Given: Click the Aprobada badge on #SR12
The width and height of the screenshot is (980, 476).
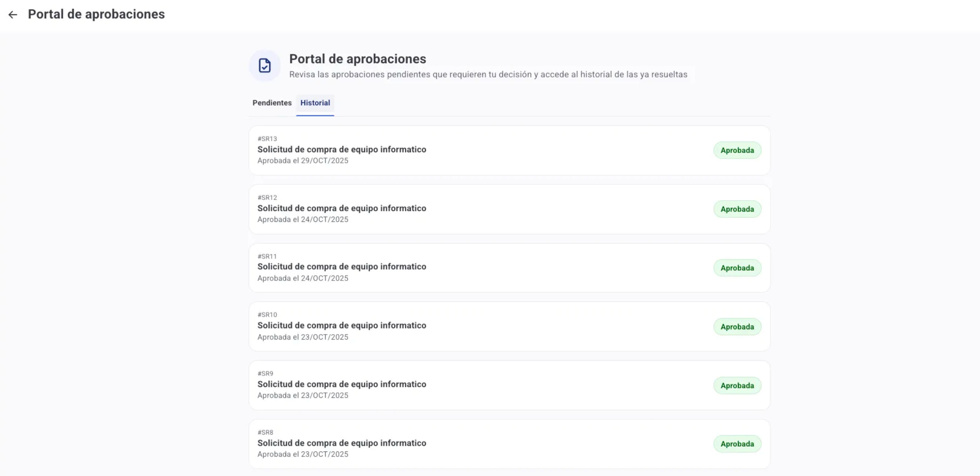Looking at the screenshot, I should click(736, 209).
